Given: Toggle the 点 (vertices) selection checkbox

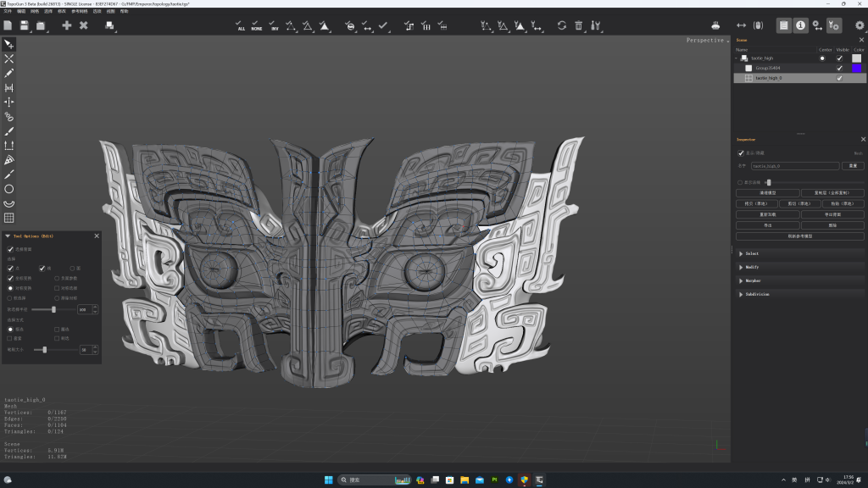Looking at the screenshot, I should (x=10, y=269).
